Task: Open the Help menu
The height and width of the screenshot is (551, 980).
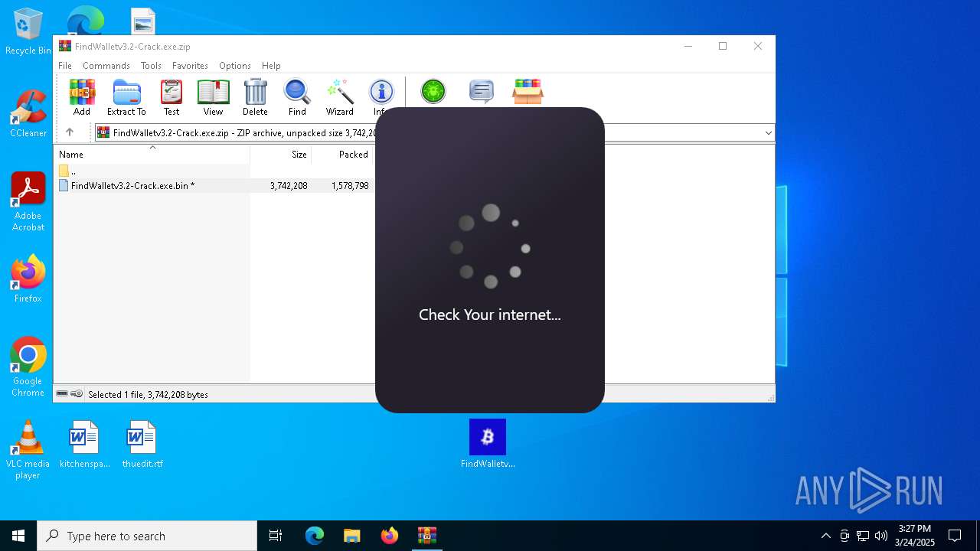Action: point(271,66)
